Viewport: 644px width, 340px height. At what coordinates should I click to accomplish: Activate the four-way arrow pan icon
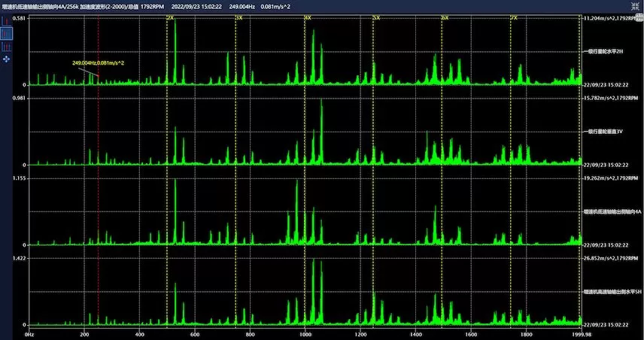[6, 59]
